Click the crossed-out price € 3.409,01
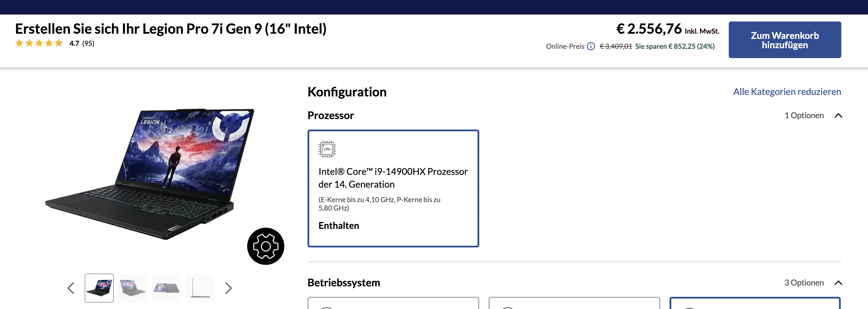 [616, 46]
